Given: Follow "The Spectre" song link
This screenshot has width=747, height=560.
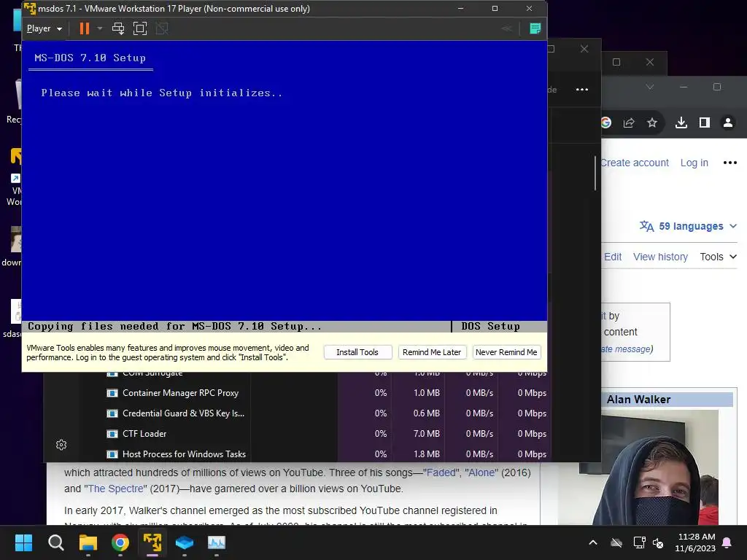Looking at the screenshot, I should pos(116,489).
